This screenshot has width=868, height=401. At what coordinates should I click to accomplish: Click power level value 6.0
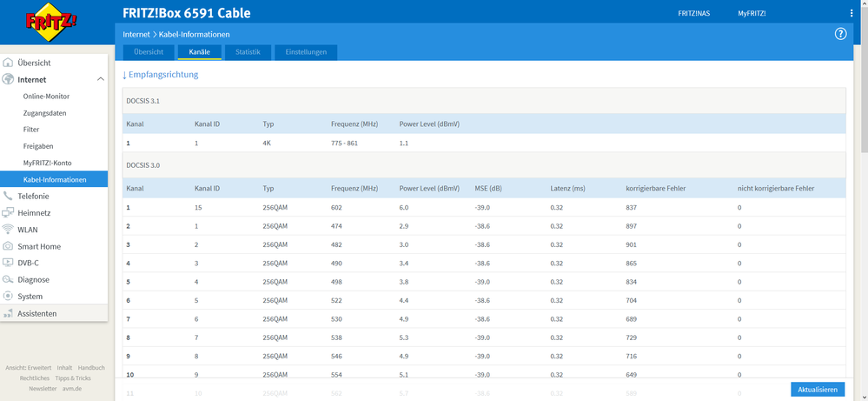tap(403, 207)
